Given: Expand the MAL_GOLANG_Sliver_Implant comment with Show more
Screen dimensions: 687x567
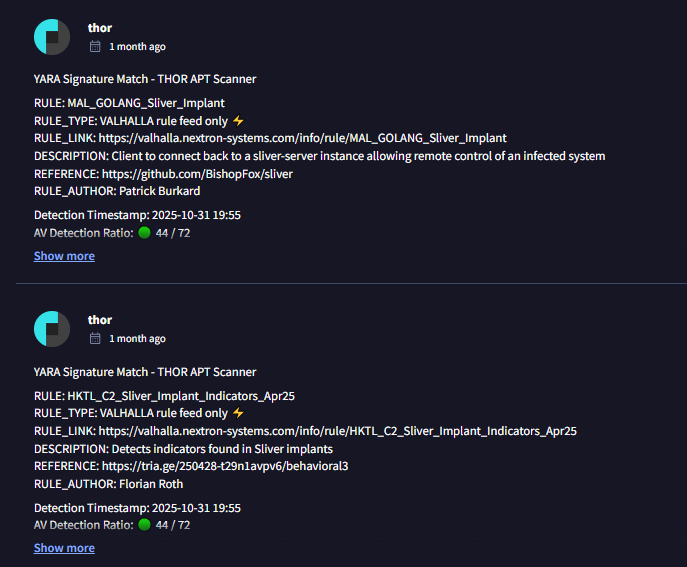Looking at the screenshot, I should point(64,256).
